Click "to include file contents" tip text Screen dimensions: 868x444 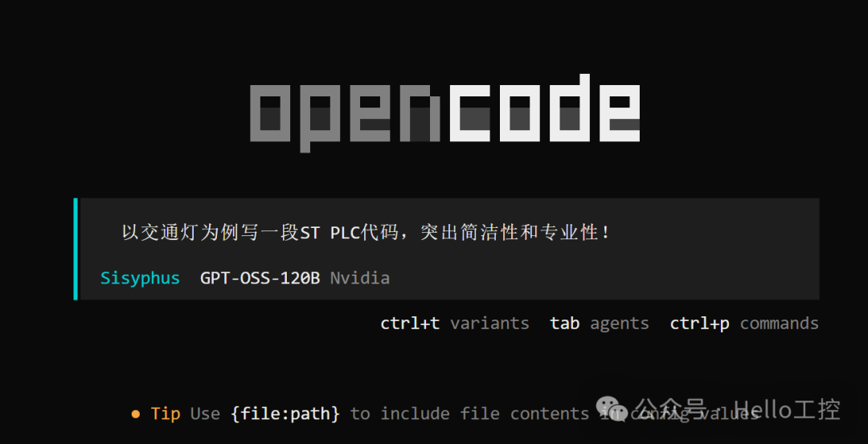pos(470,413)
